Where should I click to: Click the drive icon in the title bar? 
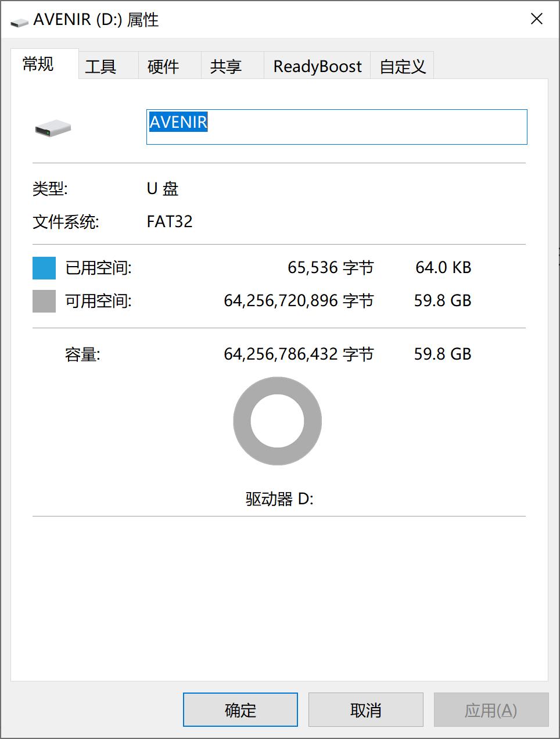pos(19,20)
